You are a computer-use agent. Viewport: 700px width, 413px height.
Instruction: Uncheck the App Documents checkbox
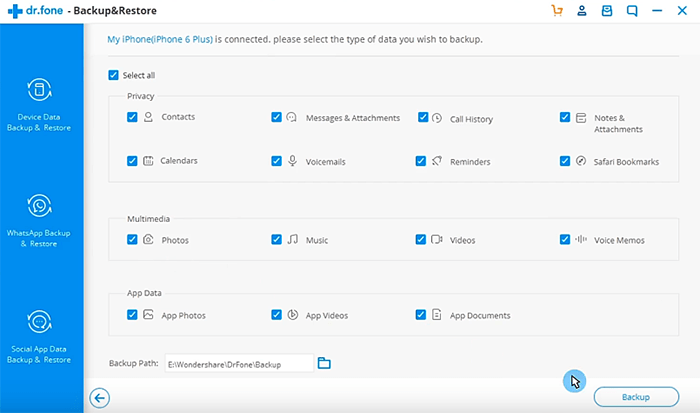[x=421, y=315]
